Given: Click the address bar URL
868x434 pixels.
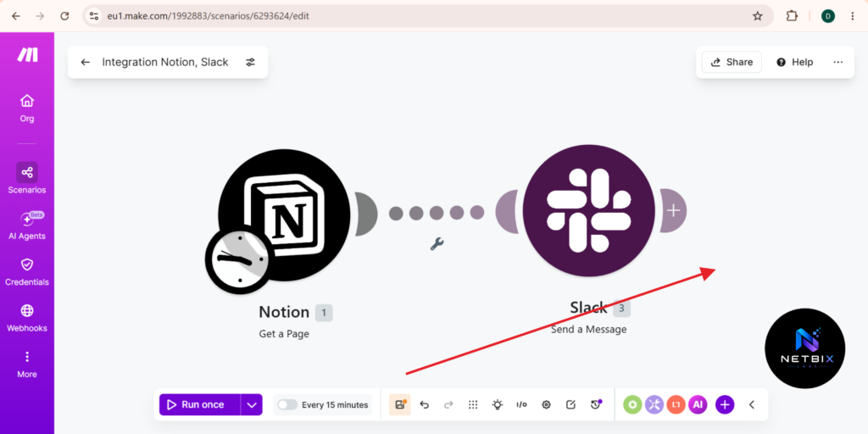Looking at the screenshot, I should pos(209,16).
